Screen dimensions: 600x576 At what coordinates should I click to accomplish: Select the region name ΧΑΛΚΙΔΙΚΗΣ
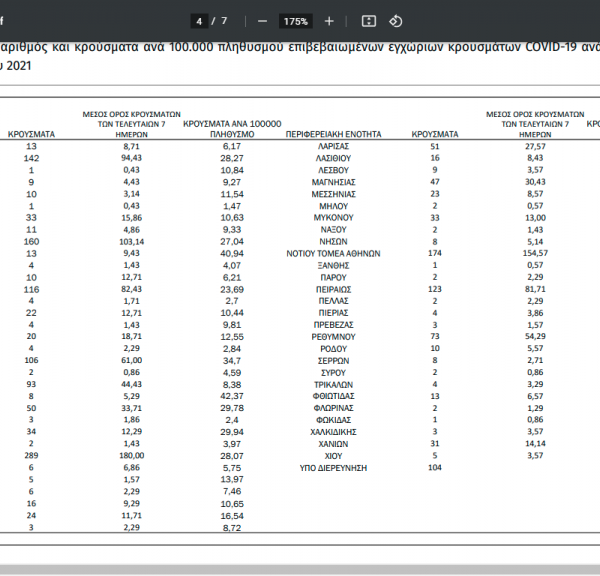pyautogui.click(x=333, y=432)
